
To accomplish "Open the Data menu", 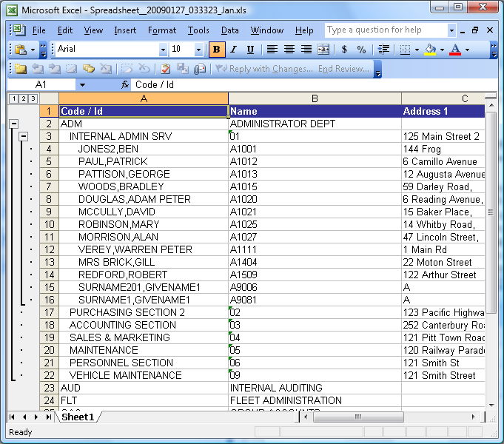I will click(230, 30).
